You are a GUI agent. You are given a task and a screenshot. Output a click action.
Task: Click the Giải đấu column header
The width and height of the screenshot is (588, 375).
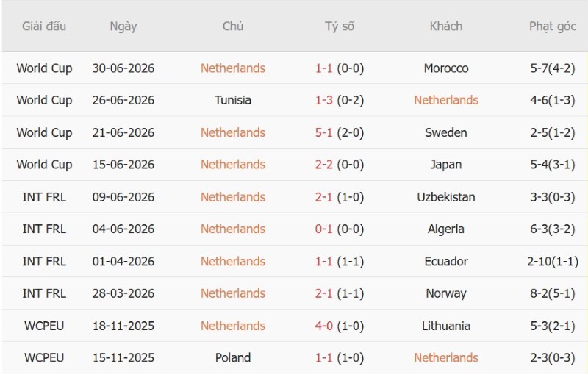44,26
